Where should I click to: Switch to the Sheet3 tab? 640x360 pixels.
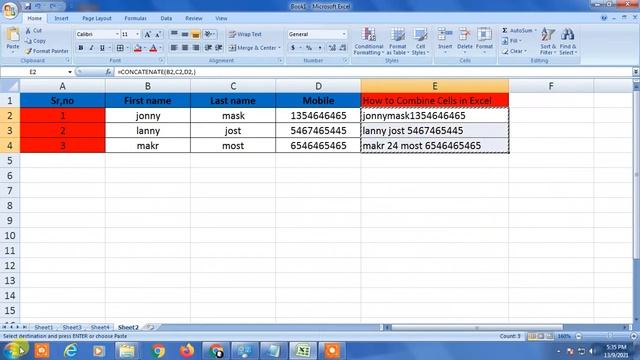point(72,327)
